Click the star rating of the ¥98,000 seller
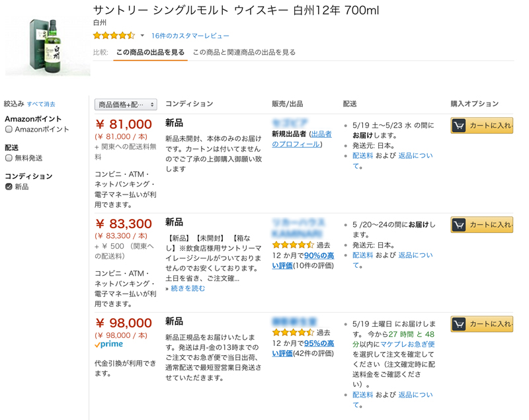The image size is (529, 420). click(x=293, y=333)
